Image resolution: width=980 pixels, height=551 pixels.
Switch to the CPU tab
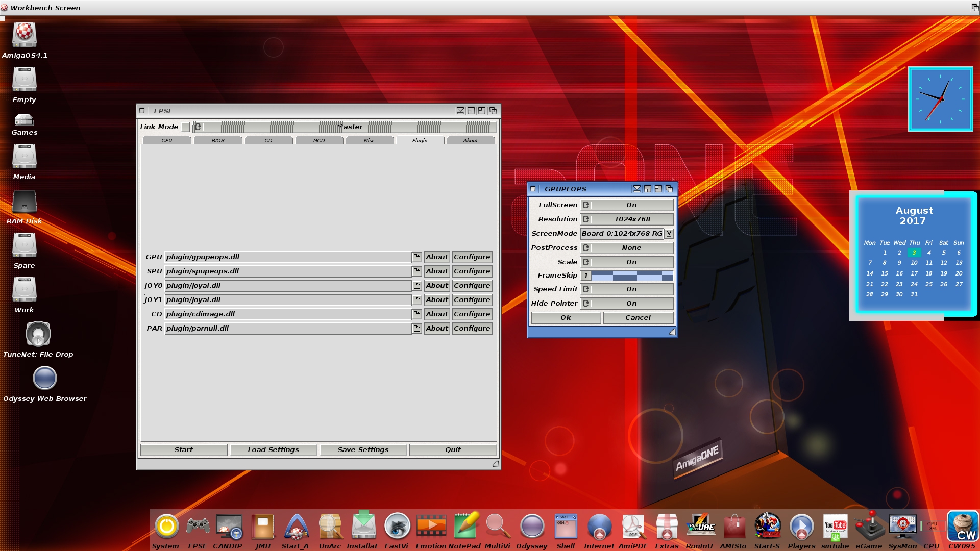click(x=167, y=140)
